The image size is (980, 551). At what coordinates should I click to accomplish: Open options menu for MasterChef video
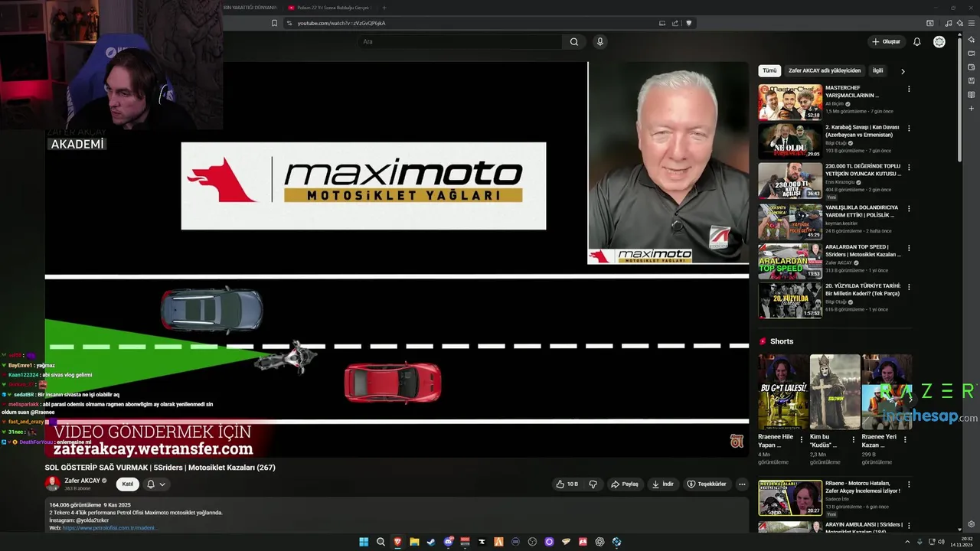909,90
